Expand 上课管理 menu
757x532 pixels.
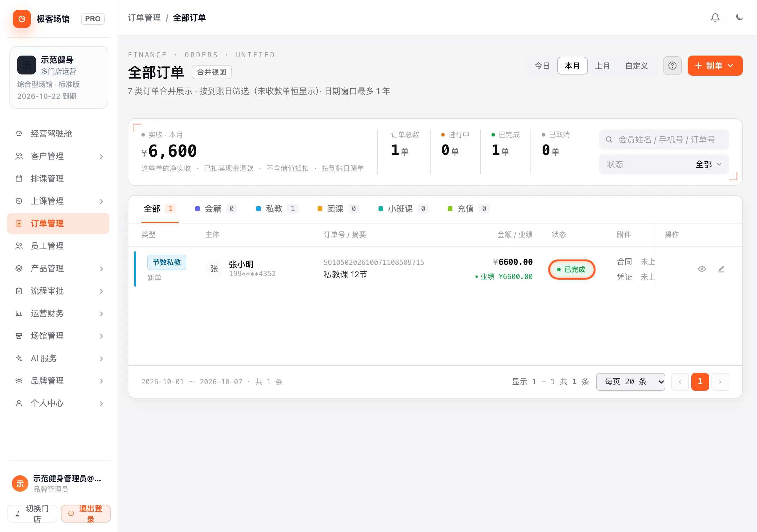click(x=58, y=201)
